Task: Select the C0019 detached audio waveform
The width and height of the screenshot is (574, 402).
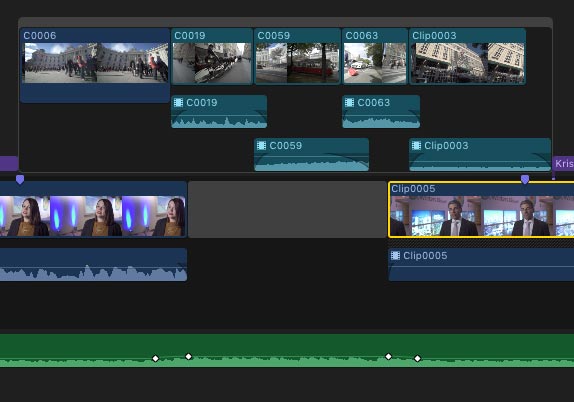Action: pyautogui.click(x=219, y=111)
